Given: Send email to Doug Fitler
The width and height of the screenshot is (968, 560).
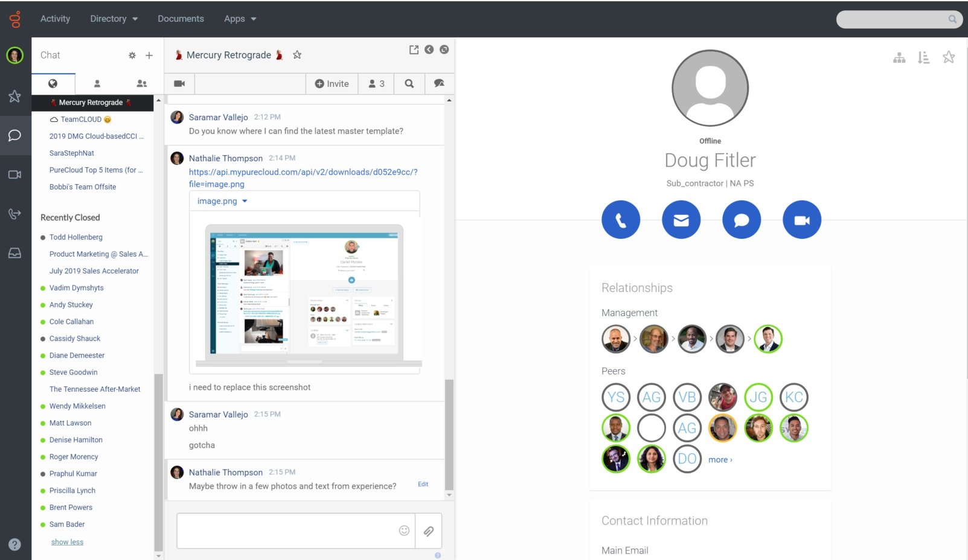Looking at the screenshot, I should point(681,220).
